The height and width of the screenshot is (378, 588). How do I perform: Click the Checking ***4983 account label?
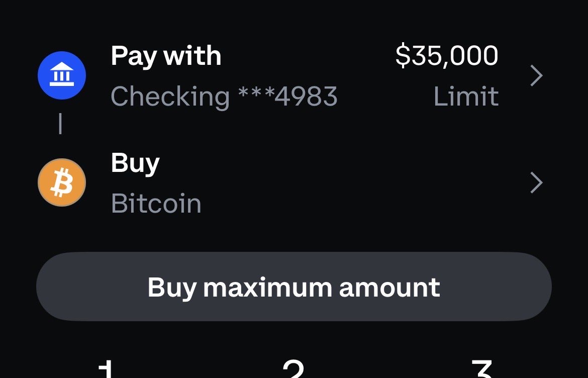coord(225,96)
